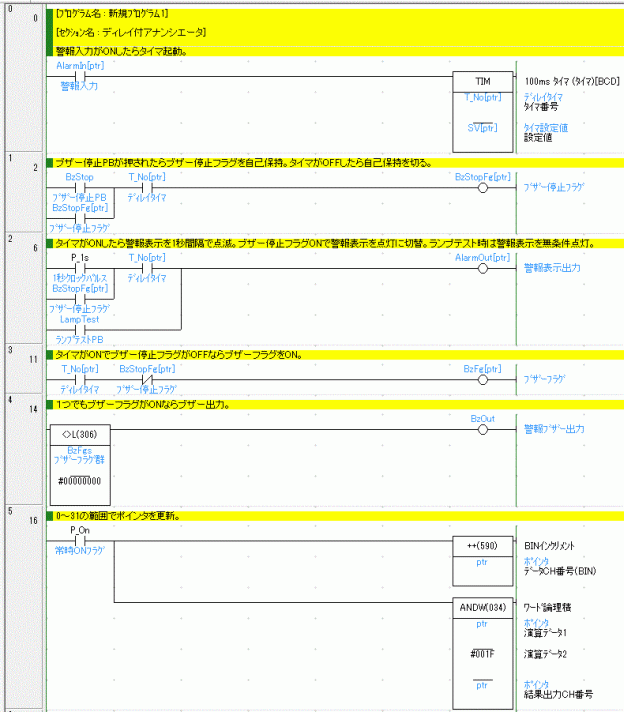
Task: Select the BzStopFg[ptr] contact in rung 2
Action: coord(80,299)
